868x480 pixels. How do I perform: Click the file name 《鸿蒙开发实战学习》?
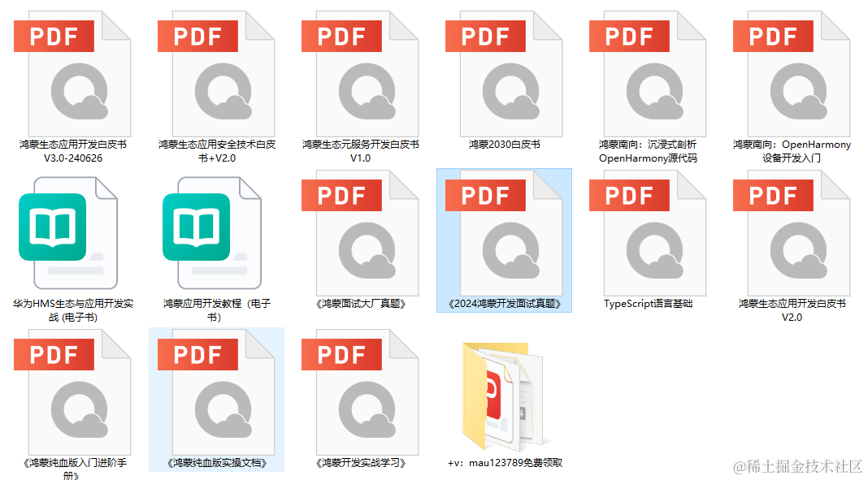tap(360, 463)
